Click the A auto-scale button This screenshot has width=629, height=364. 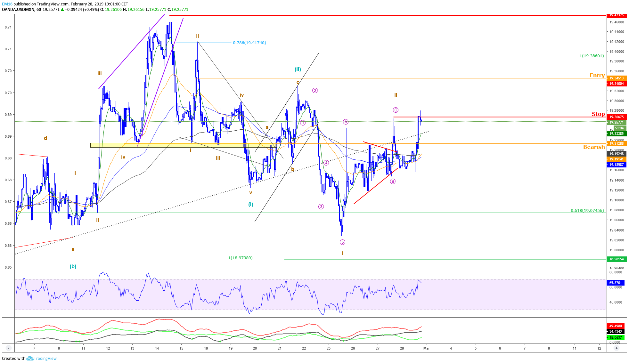617,348
